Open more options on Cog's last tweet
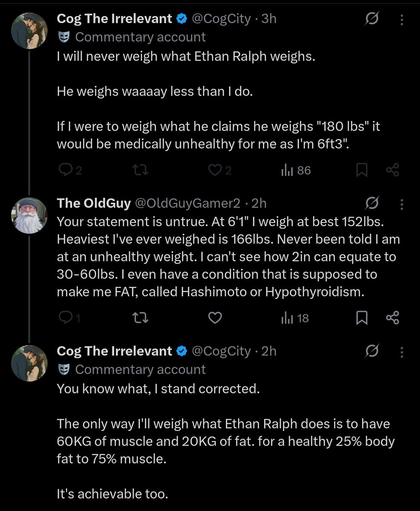Viewport: 420px width, 511px height. (402, 351)
